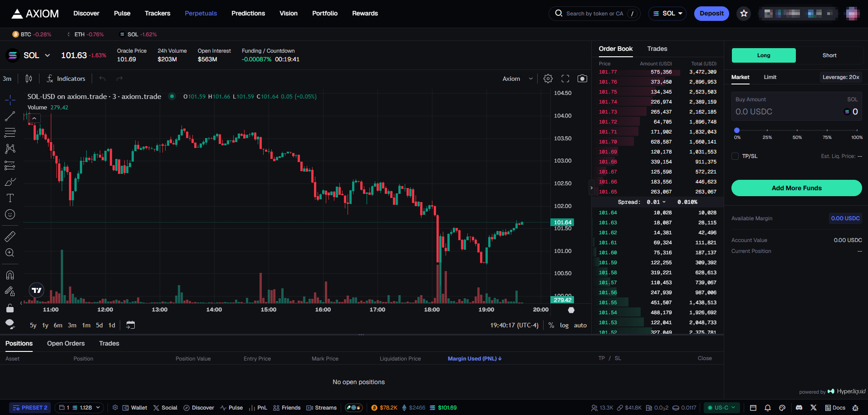The width and height of the screenshot is (868, 415).
Task: Activate the zoom in tool
Action: (10, 253)
